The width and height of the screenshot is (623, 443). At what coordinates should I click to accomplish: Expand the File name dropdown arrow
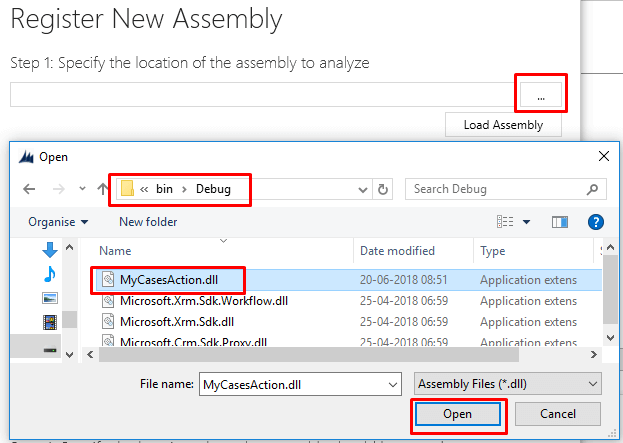tap(393, 385)
